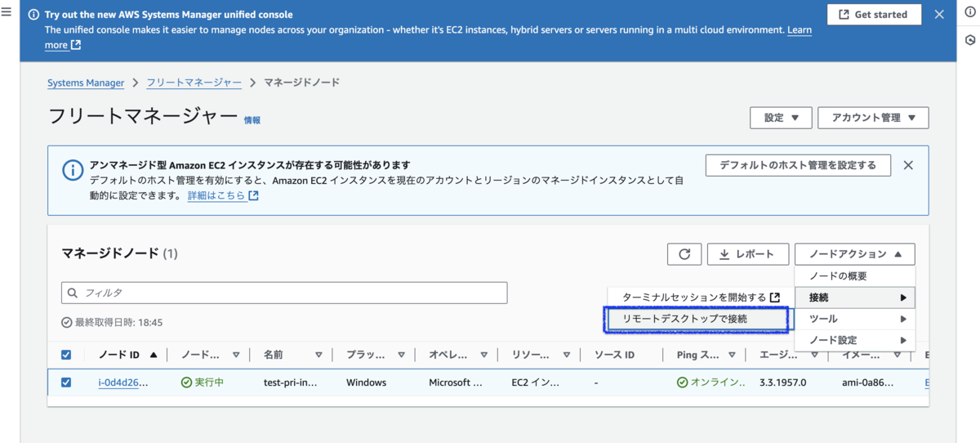Image resolution: width=980 pixels, height=443 pixels.
Task: Expand the ツール submenu
Action: 855,319
